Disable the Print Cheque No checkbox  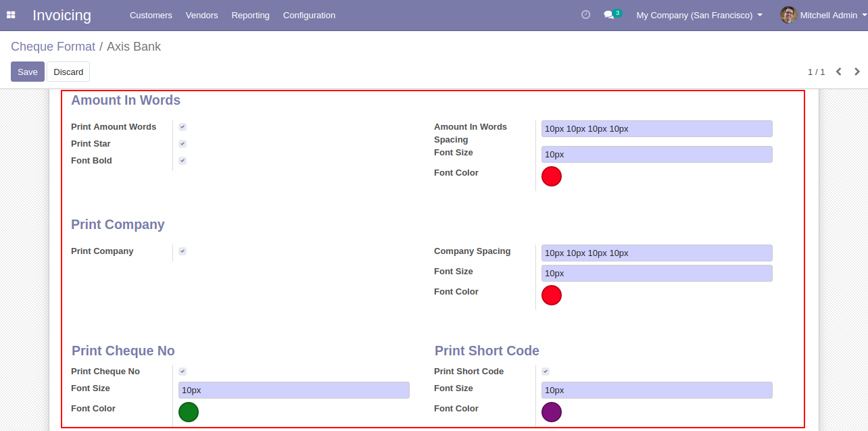pyautogui.click(x=183, y=372)
